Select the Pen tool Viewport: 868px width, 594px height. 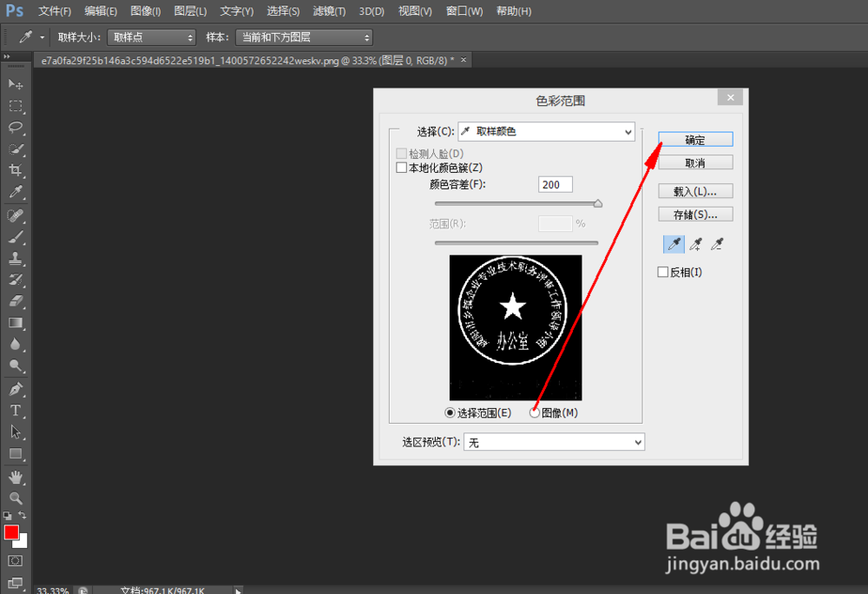[x=16, y=389]
